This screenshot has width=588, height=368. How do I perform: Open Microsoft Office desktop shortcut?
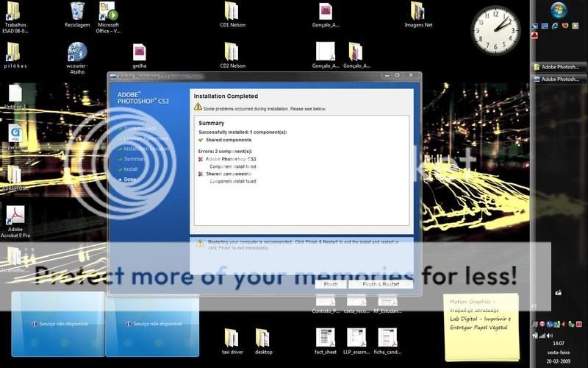tap(107, 13)
